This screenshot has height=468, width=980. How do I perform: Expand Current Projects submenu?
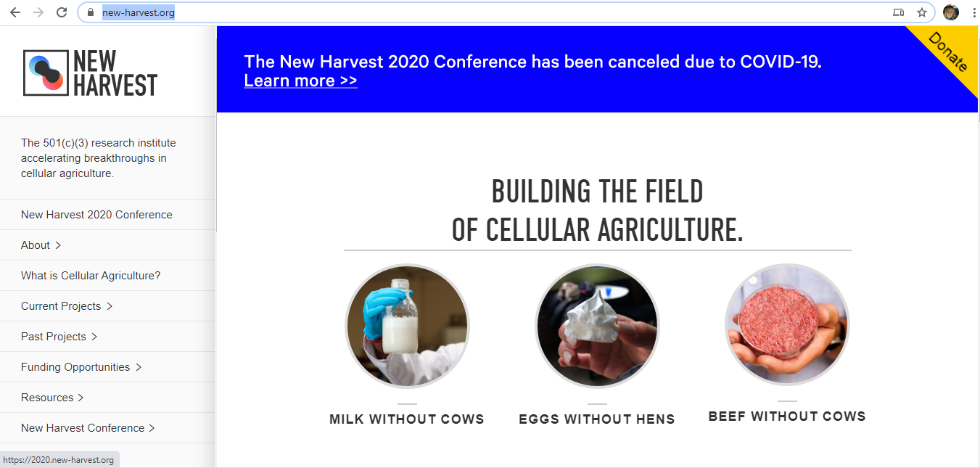click(67, 306)
